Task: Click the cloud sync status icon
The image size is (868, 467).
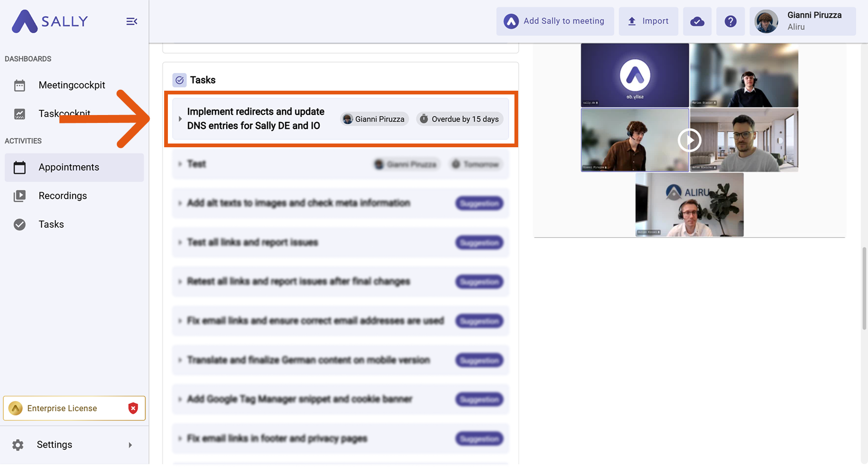Action: coord(697,22)
